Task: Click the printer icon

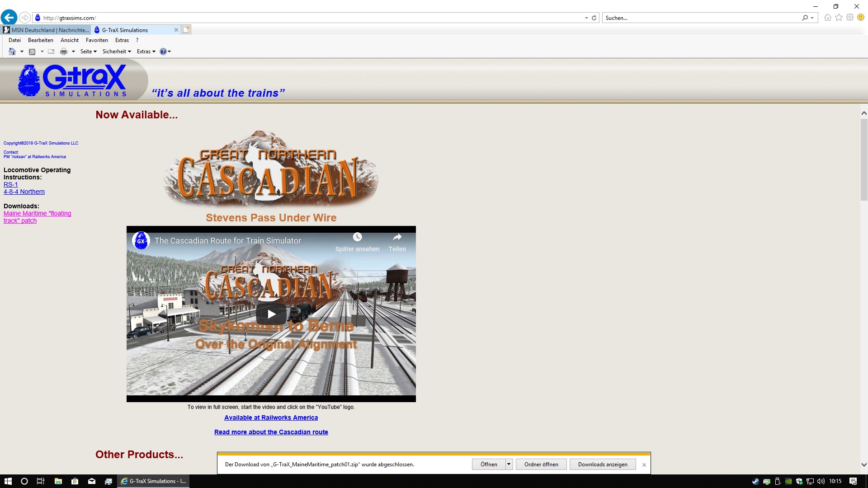Action: pos(64,52)
